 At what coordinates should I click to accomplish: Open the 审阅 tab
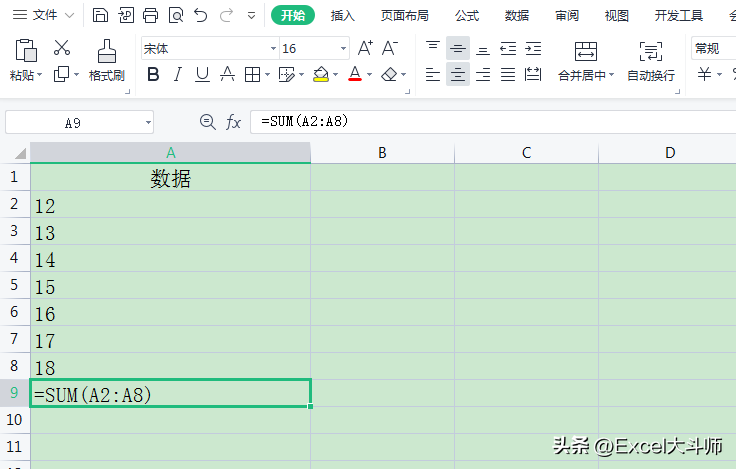click(567, 16)
